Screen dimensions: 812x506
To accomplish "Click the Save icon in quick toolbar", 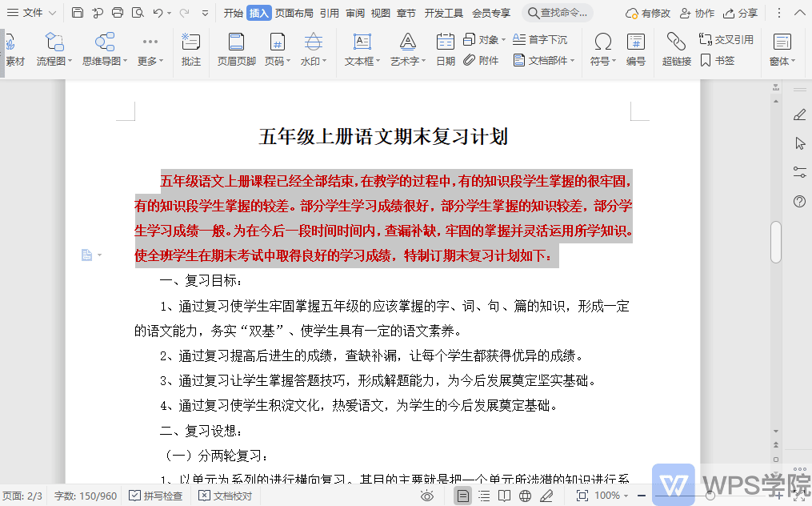I will coord(77,13).
